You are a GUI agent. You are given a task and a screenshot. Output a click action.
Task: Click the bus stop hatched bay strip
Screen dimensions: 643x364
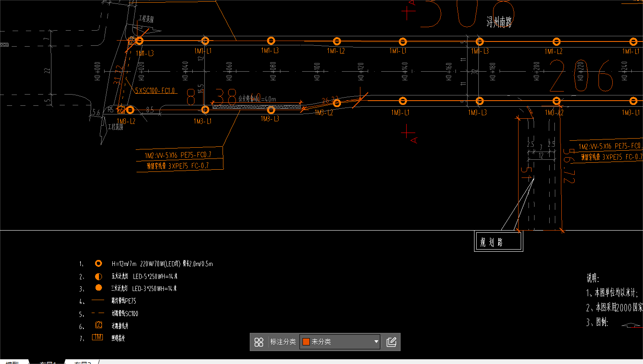[257, 106]
